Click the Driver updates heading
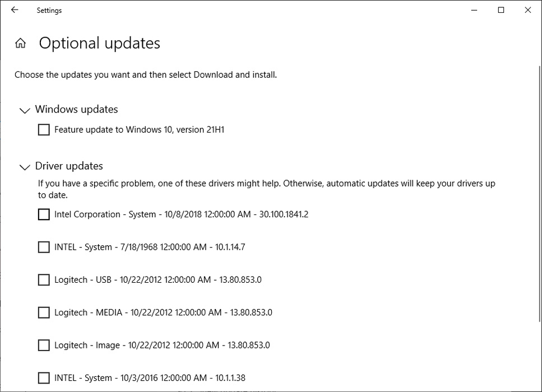The width and height of the screenshot is (542, 392). pyautogui.click(x=69, y=166)
